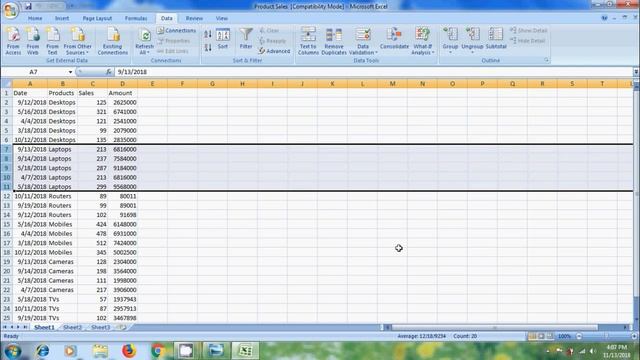Switch to Page Layout view in status bar
Screen dimensions: 640x360
541,336
